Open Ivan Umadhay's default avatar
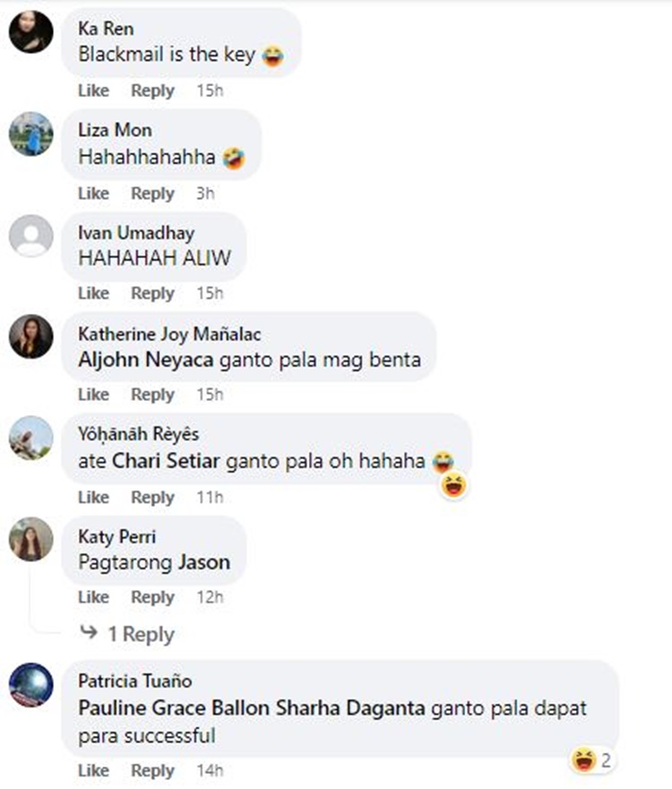This screenshot has height=789, width=672. (31, 236)
